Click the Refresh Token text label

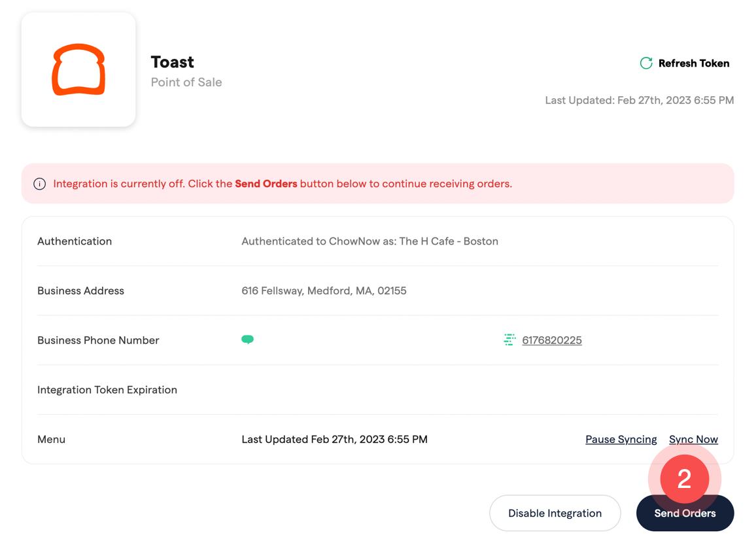click(x=693, y=63)
